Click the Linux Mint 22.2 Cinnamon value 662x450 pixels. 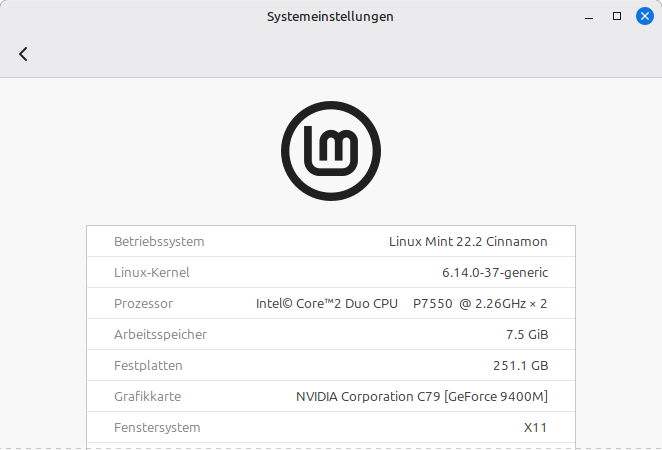468,241
